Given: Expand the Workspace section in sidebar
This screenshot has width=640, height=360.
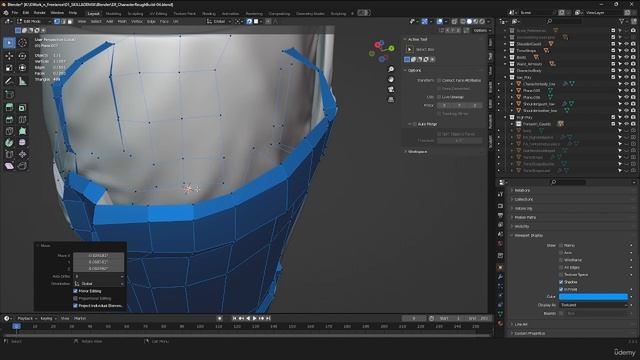Looking at the screenshot, I should pyautogui.click(x=418, y=152).
